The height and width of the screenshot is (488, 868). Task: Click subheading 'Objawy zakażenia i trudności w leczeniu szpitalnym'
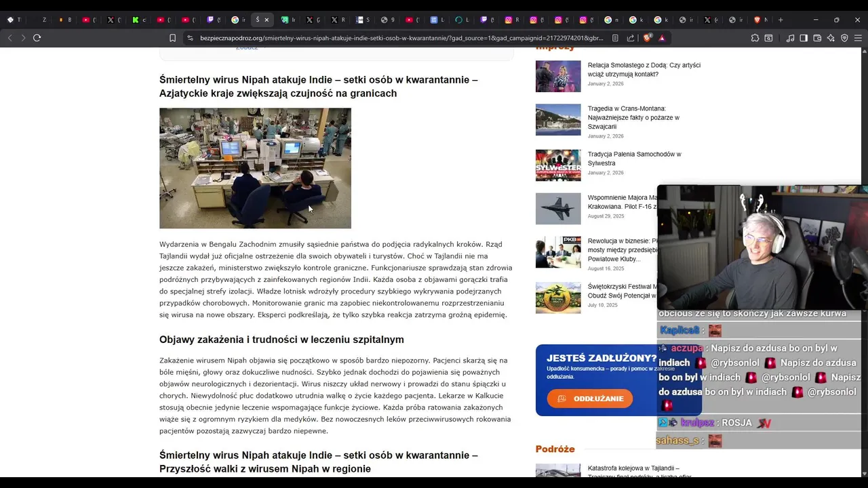tap(281, 340)
